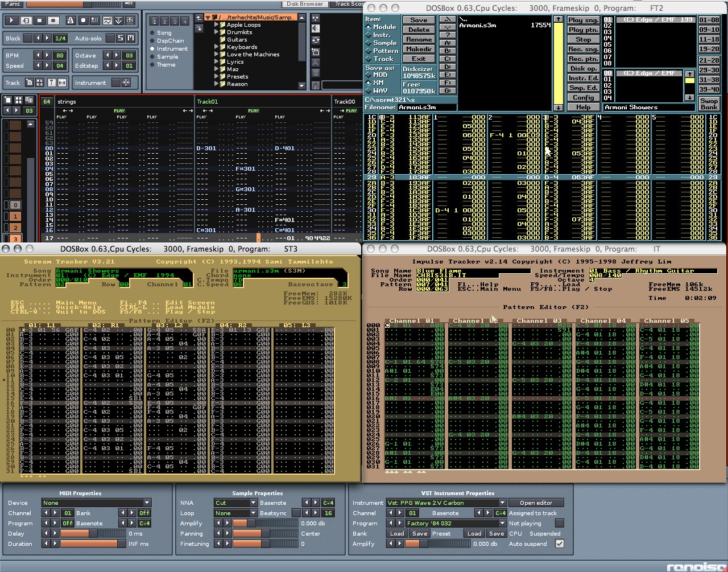Click the refresh icon beside disk browser list
Viewport: 728px width, 572px height.
(x=316, y=40)
